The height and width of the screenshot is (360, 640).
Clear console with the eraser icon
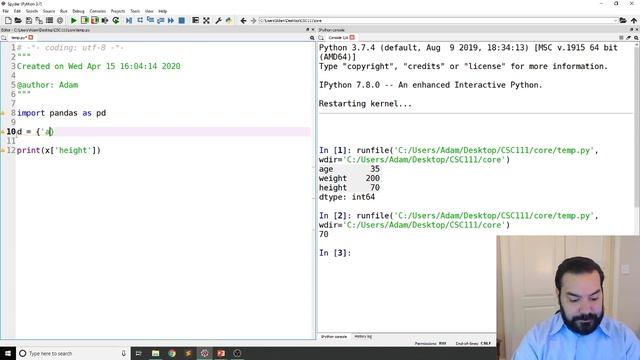point(629,38)
